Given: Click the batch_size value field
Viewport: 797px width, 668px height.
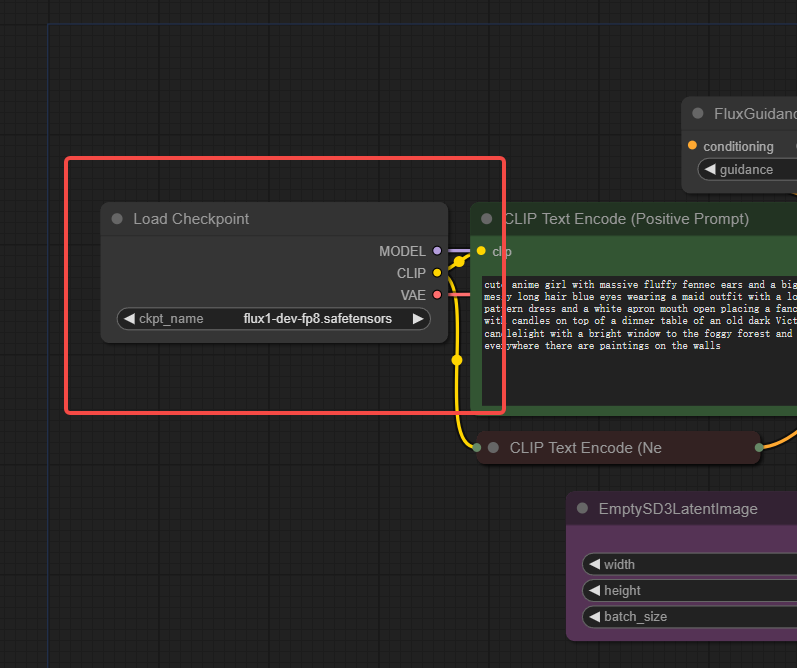Looking at the screenshot, I should (x=690, y=616).
